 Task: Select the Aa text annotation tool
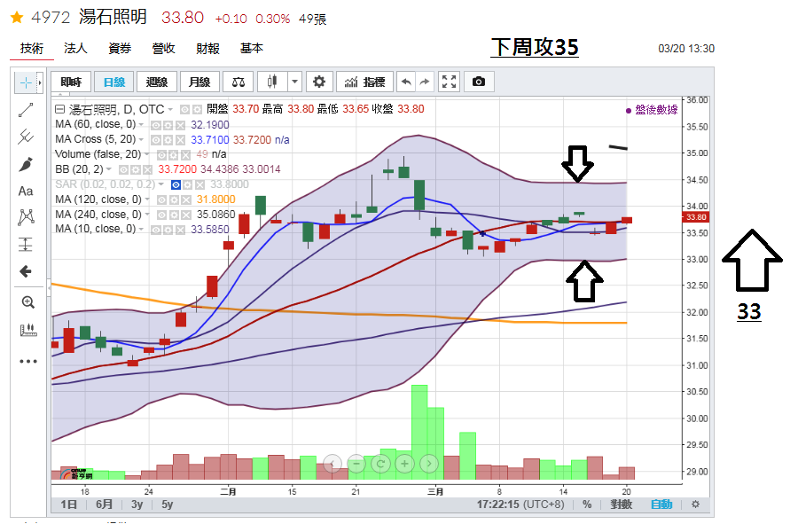(x=26, y=191)
